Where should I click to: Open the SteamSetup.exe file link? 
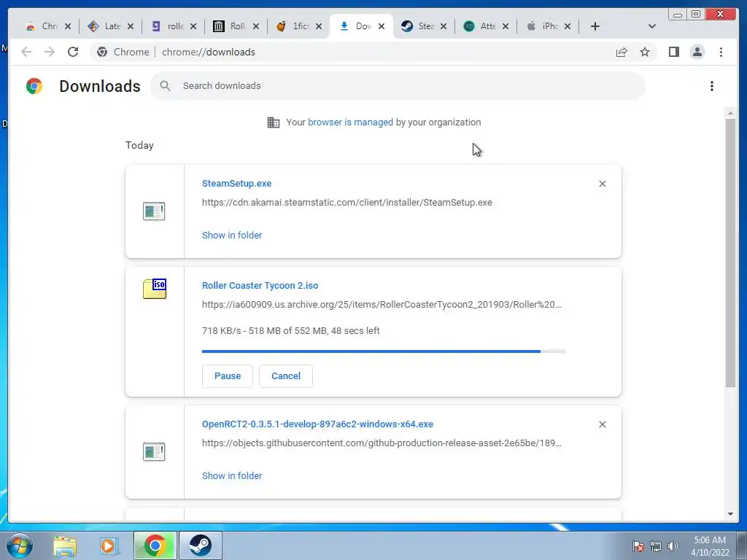coord(237,183)
